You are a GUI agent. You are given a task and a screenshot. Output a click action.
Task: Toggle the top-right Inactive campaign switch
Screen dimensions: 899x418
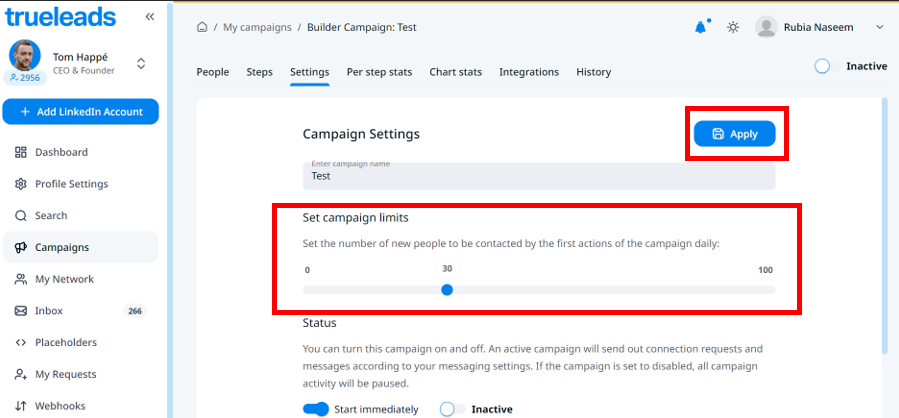pos(823,66)
